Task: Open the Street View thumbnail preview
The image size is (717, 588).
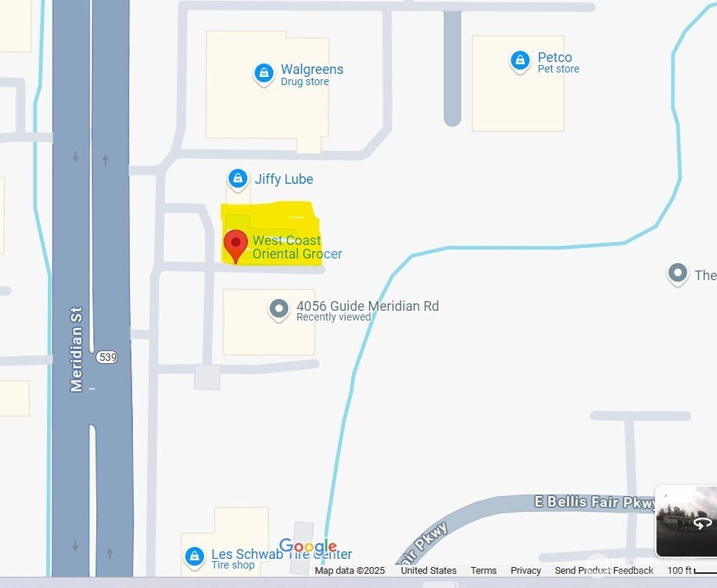Action: pos(686,522)
